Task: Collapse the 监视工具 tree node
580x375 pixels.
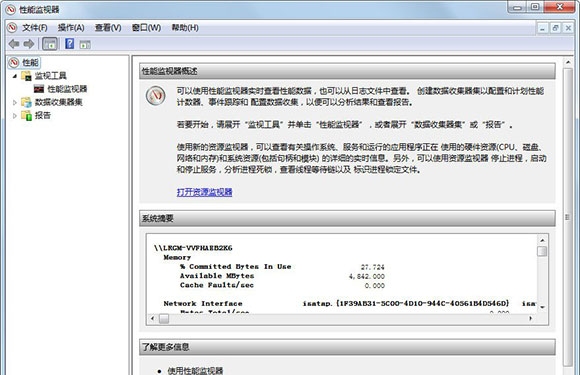Action: tap(15, 76)
